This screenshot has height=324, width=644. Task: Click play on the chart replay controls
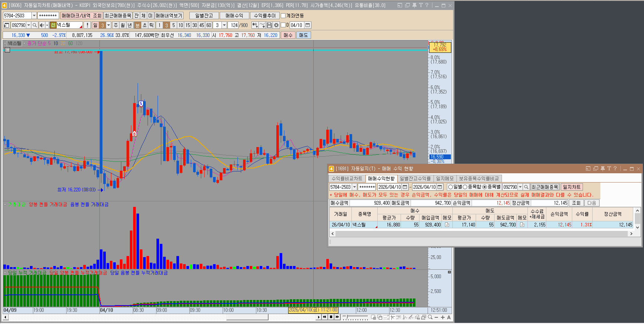click(x=318, y=317)
